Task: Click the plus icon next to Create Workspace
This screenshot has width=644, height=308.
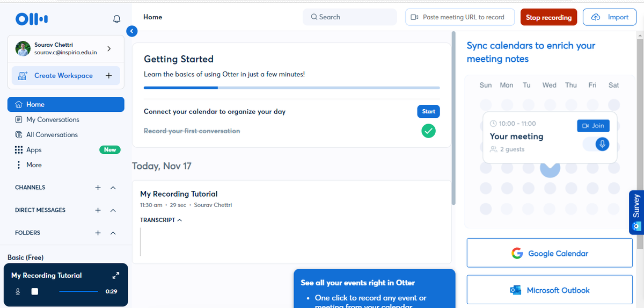Action: [108, 76]
